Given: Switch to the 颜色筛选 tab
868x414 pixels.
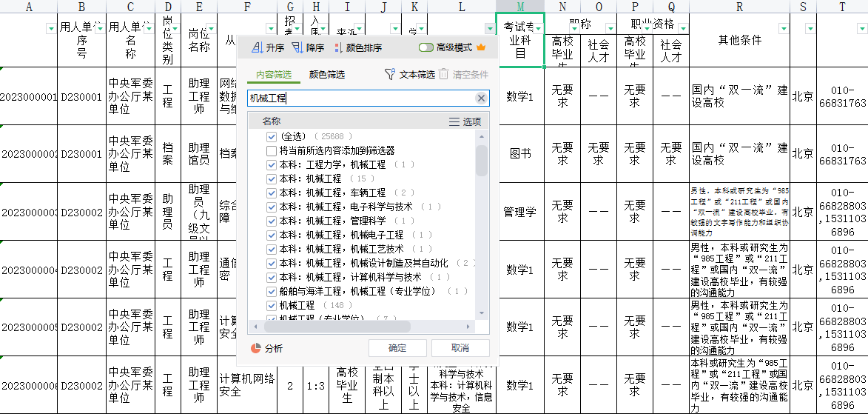Looking at the screenshot, I should pos(326,75).
